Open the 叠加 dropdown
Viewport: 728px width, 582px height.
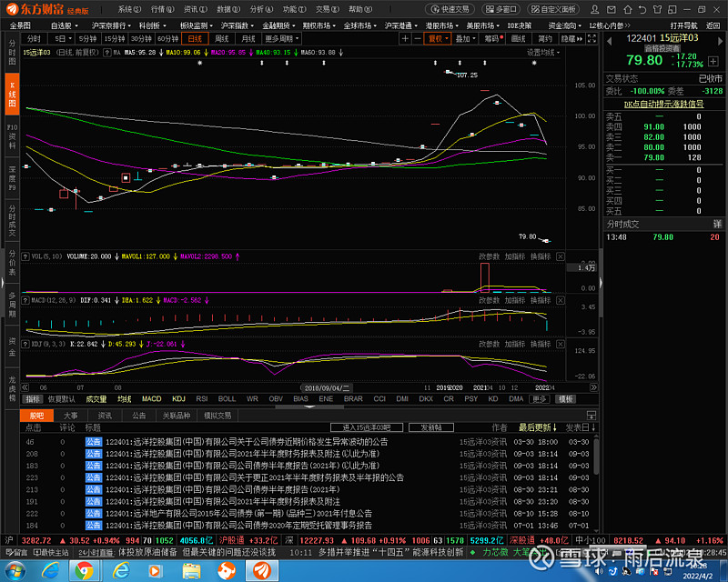466,38
